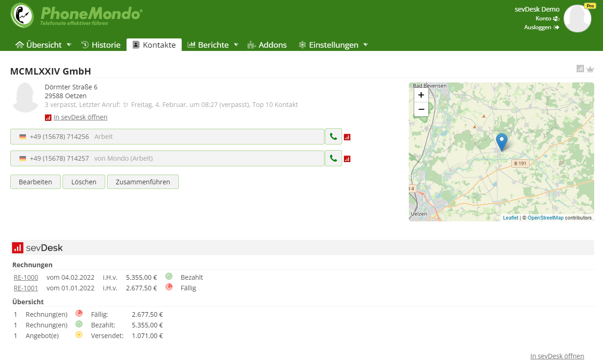Click the PhoneMondo logo icon
Image resolution: width=603 pixels, height=364 pixels.
point(22,15)
